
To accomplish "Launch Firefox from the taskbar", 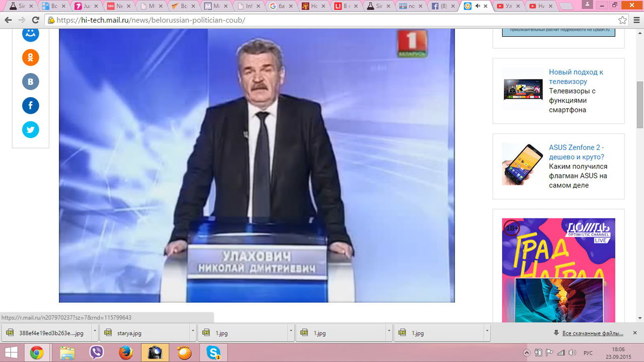I will pos(126,352).
